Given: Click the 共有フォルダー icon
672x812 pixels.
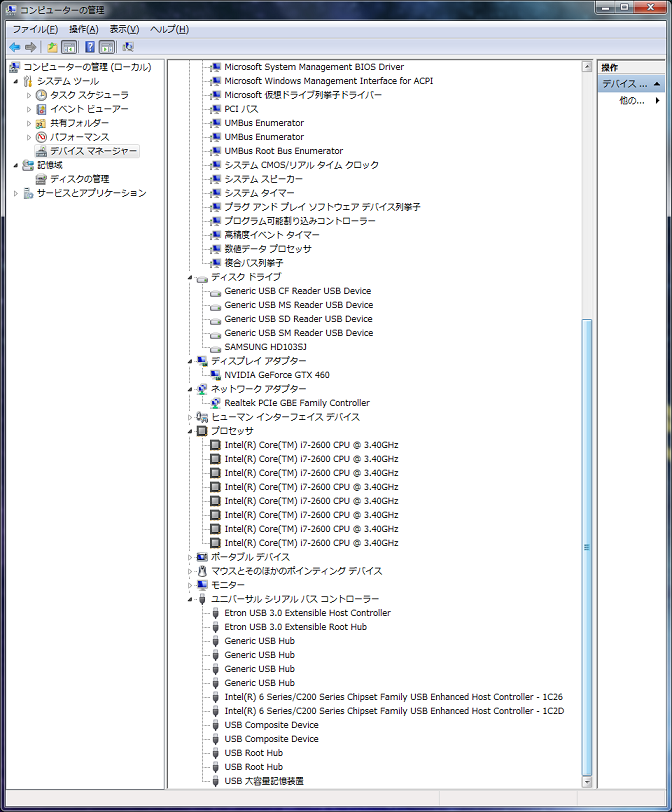Looking at the screenshot, I should pos(41,123).
